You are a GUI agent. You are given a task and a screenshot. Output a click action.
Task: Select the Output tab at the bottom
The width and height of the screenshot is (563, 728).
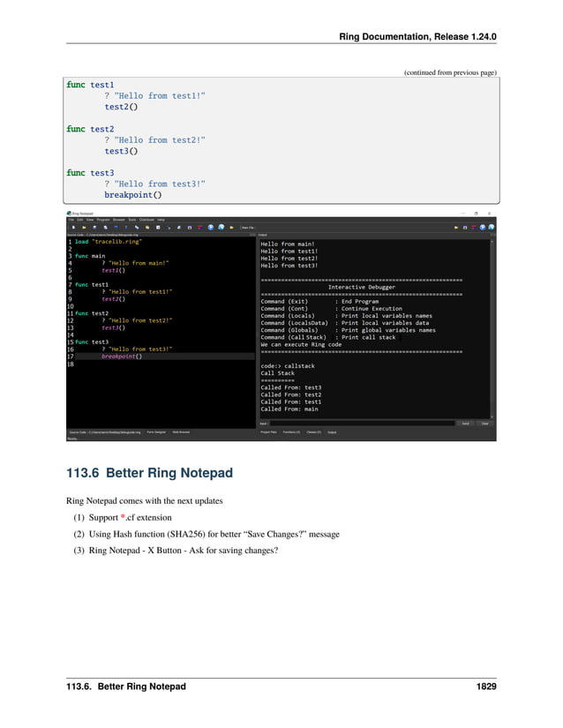332,432
